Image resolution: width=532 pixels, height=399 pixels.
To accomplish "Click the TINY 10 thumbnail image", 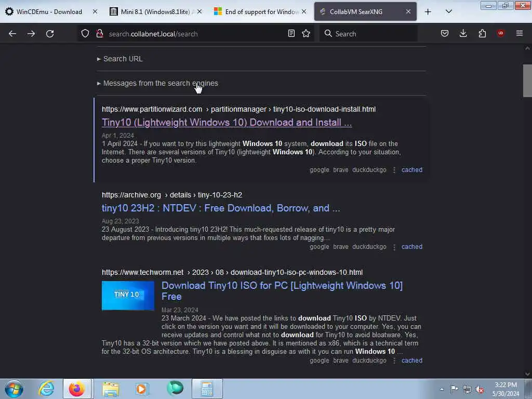I will [x=128, y=295].
